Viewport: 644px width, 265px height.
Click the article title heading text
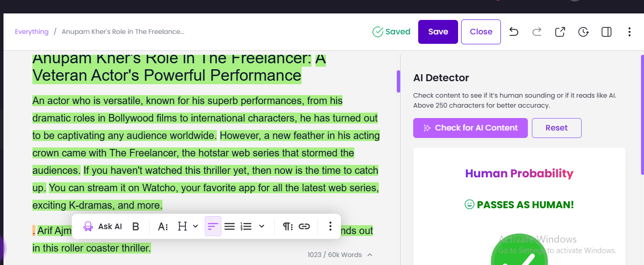(179, 67)
